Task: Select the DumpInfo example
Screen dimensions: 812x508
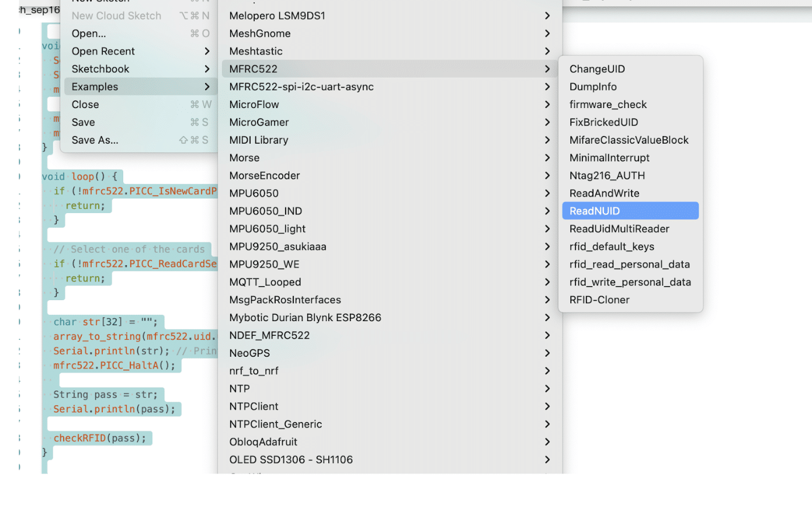Action: pos(593,86)
